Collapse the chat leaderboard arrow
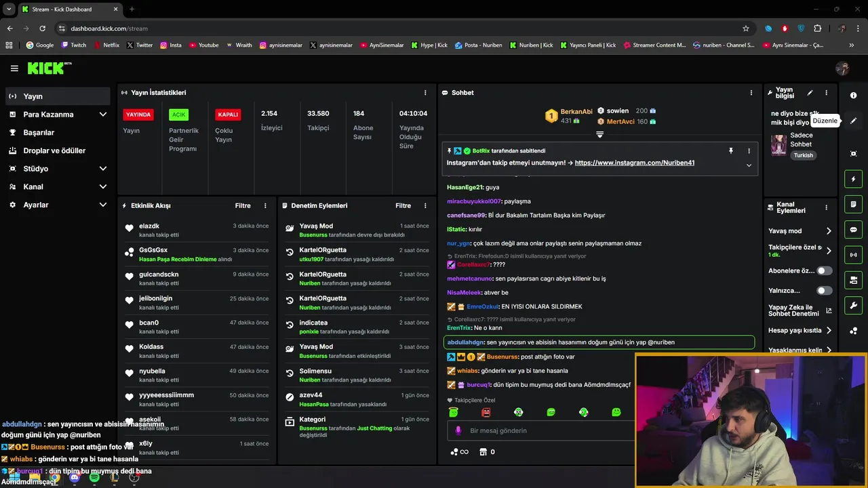 tap(599, 135)
